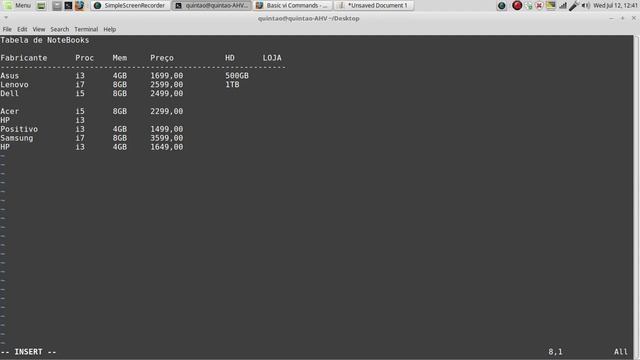Click the show desktop icon beside Menu
This screenshot has height=360, width=640.
pos(41,6)
